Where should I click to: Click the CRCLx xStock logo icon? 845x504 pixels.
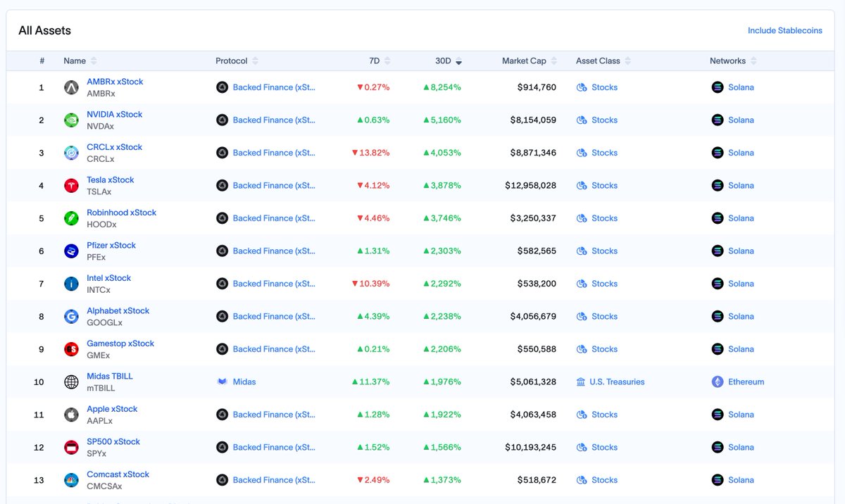tap(71, 153)
